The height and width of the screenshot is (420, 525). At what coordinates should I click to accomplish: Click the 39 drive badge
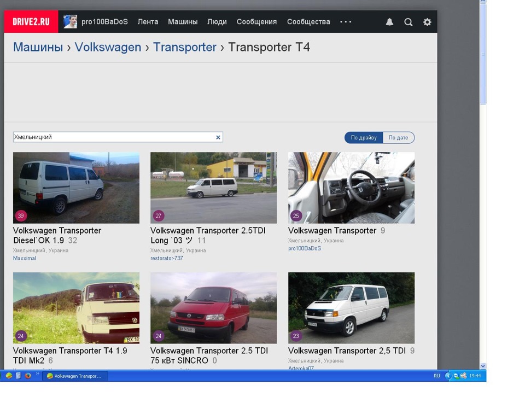pyautogui.click(x=21, y=215)
